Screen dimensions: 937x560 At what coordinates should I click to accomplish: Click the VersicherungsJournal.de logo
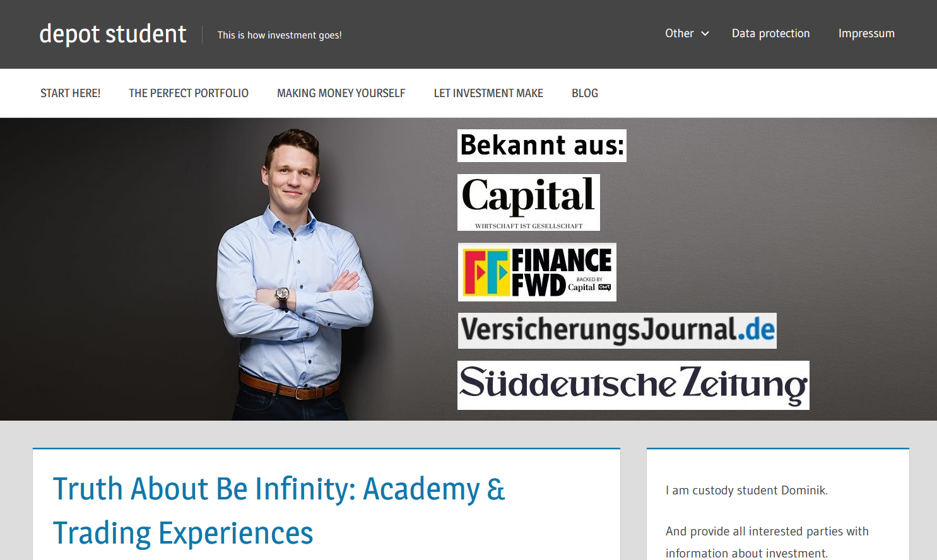point(617,330)
